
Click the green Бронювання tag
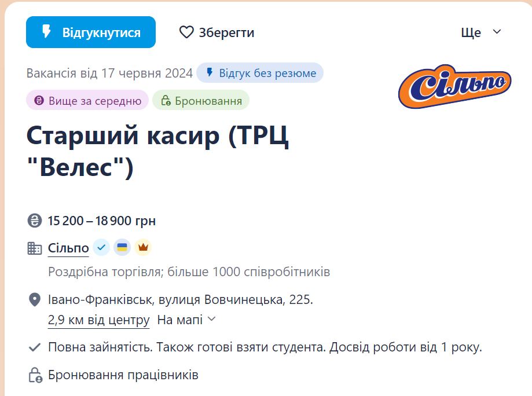pos(201,100)
